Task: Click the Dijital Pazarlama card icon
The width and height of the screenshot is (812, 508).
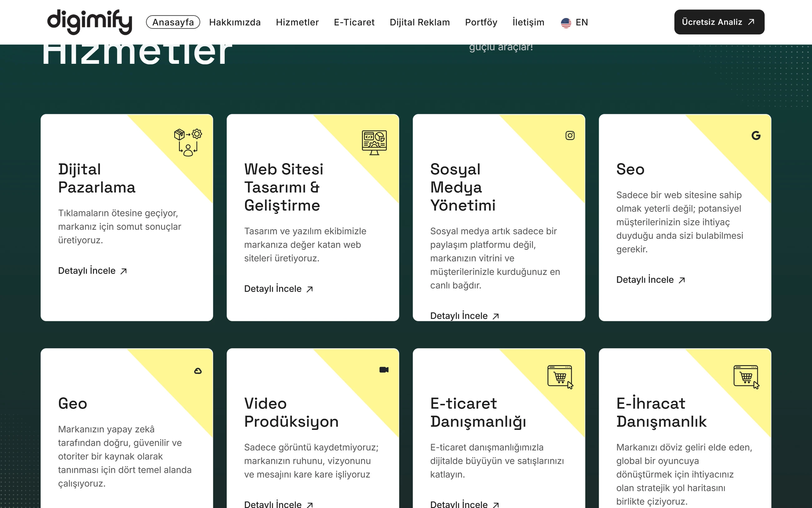Action: pyautogui.click(x=188, y=143)
